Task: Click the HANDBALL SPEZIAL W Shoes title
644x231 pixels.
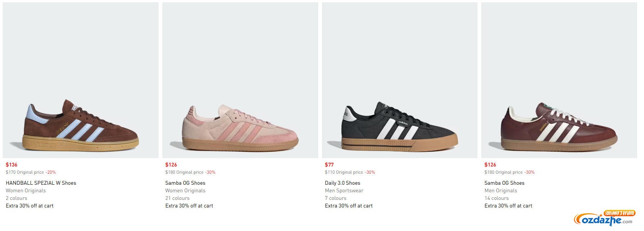Action: (41, 183)
